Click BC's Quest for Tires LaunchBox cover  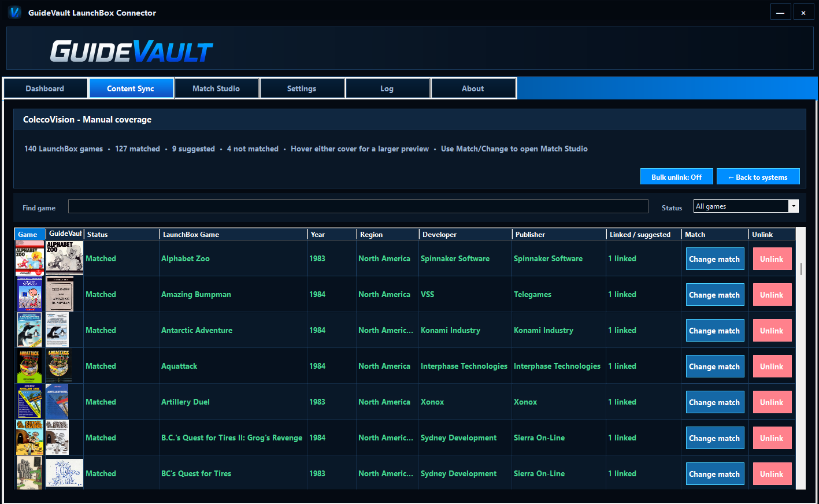click(x=29, y=473)
